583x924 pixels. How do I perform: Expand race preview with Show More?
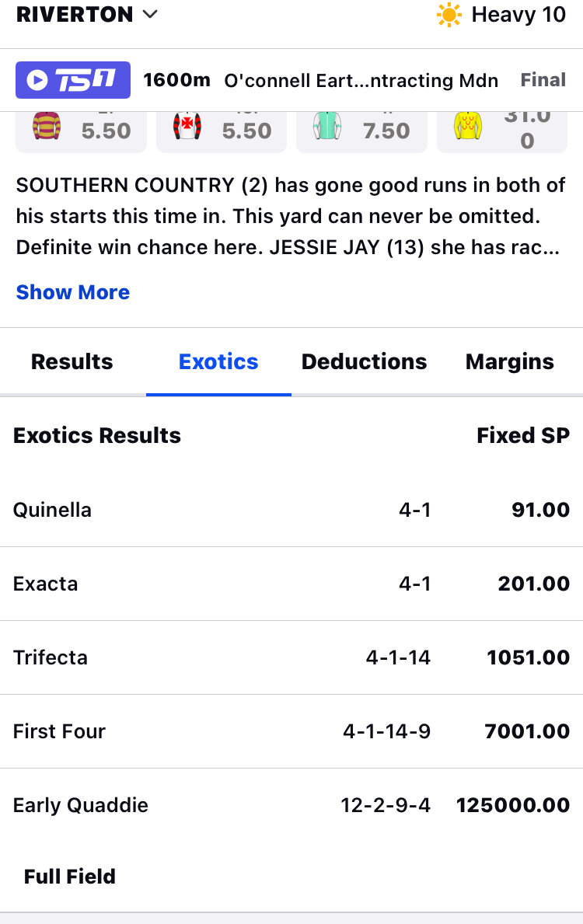click(73, 292)
